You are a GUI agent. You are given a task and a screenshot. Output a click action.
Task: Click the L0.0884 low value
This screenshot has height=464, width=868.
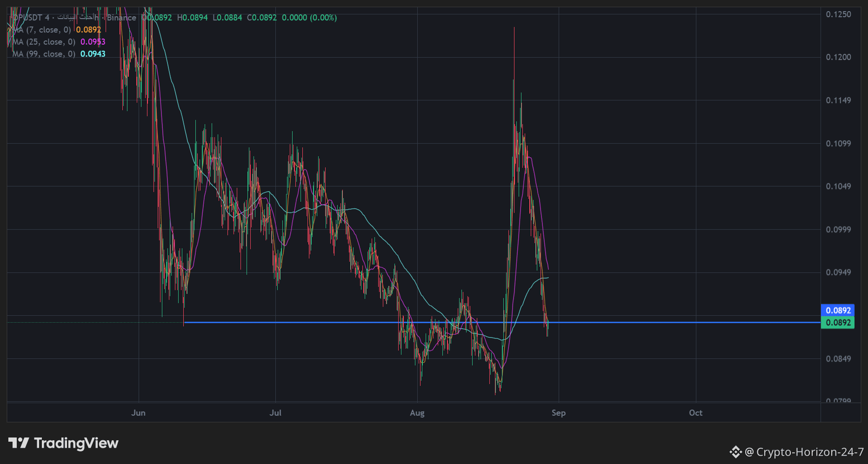tap(227, 18)
